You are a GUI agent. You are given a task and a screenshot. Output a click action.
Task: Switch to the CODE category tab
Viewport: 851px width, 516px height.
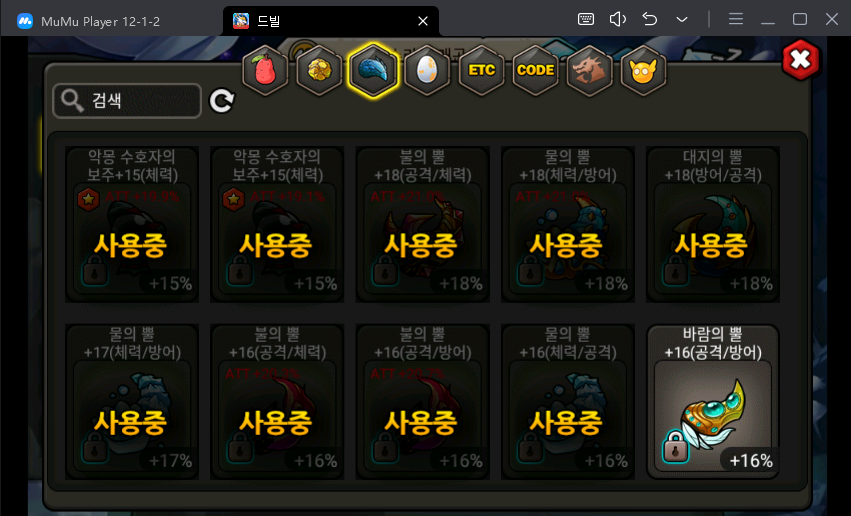[x=536, y=71]
